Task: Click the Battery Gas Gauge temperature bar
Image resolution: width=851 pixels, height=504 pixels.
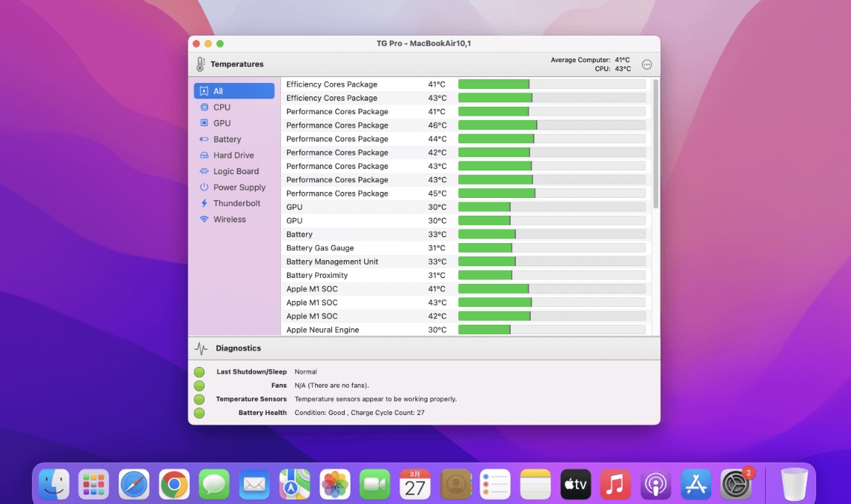Action: (x=552, y=248)
